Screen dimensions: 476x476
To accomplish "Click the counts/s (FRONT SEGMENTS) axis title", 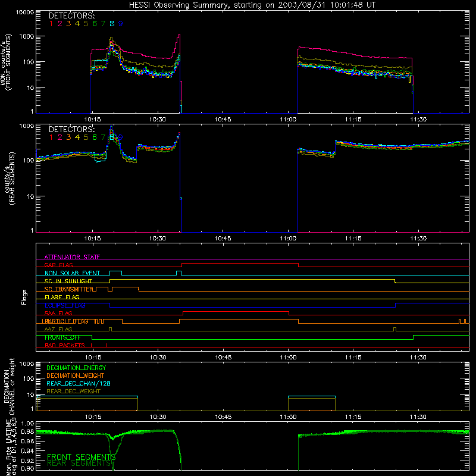I will coord(5,62).
